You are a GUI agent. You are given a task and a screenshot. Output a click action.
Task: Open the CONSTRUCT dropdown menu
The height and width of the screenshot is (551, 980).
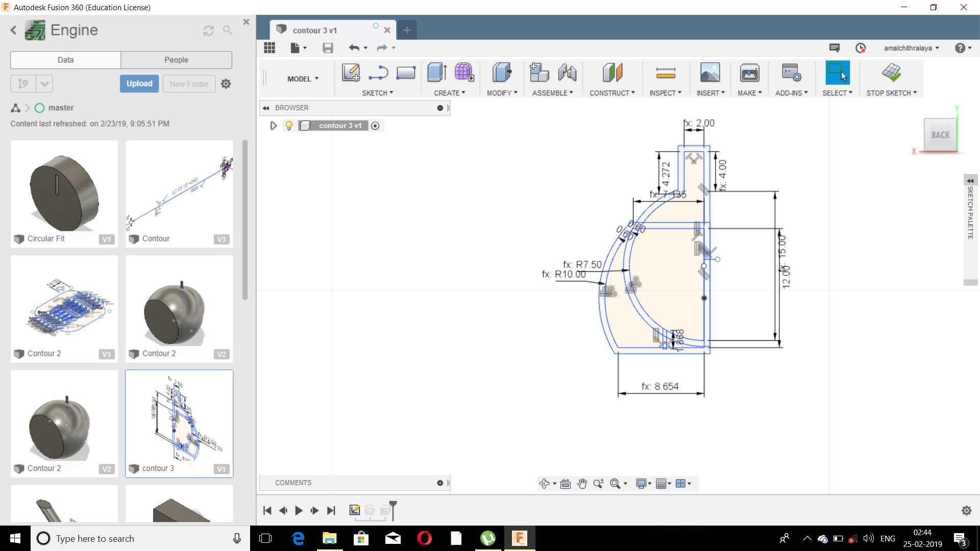(612, 93)
